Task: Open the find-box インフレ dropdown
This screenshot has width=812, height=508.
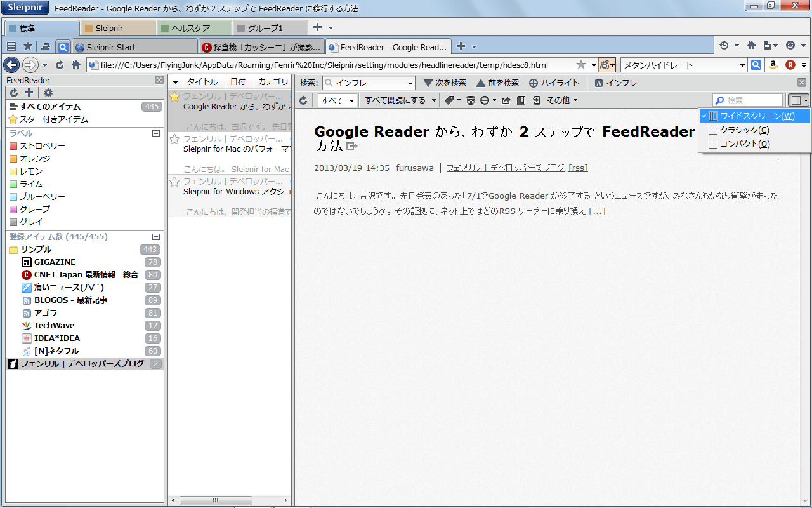Action: (410, 83)
